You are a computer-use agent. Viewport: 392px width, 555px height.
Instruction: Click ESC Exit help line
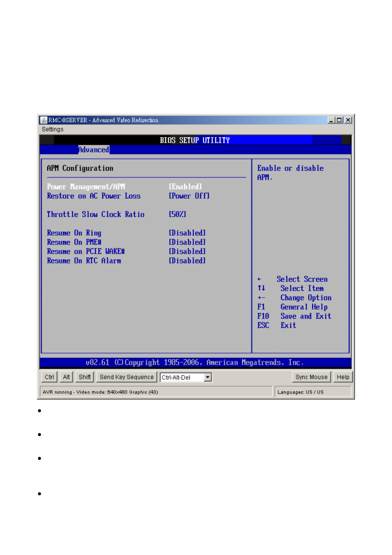[277, 325]
